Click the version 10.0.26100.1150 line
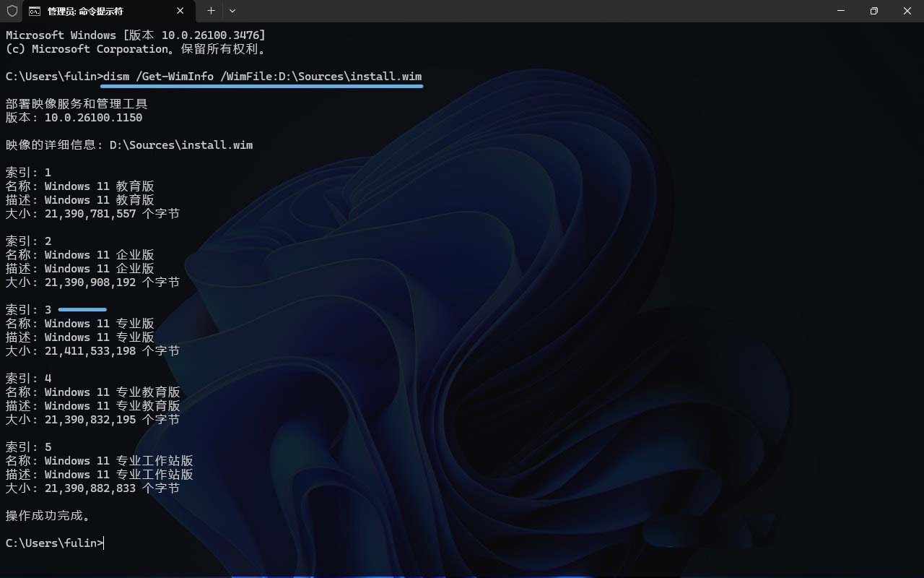This screenshot has width=924, height=578. [x=74, y=118]
